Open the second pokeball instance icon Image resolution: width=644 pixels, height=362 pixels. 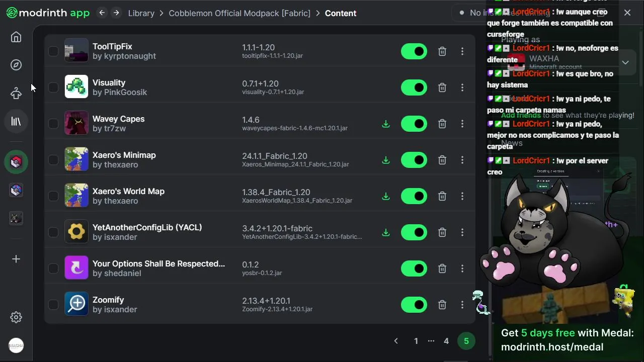click(x=16, y=190)
